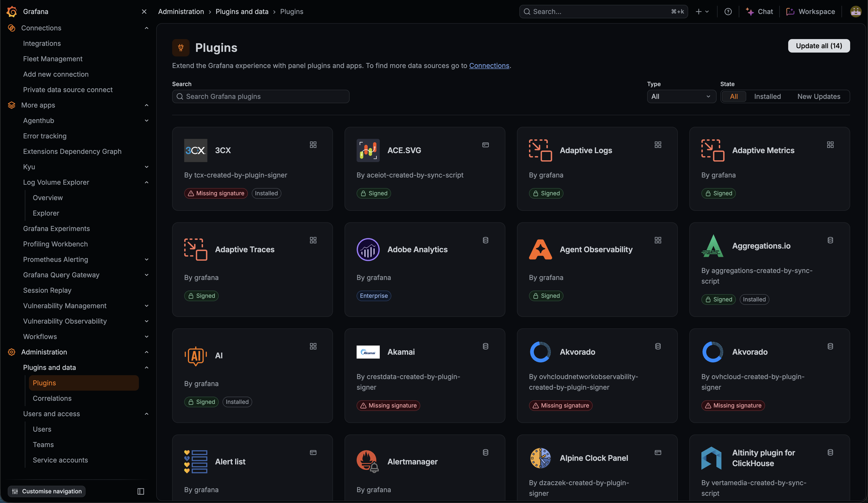Click the Altinity ClickHouse plugin logo
Image resolution: width=868 pixels, height=503 pixels.
click(x=711, y=458)
